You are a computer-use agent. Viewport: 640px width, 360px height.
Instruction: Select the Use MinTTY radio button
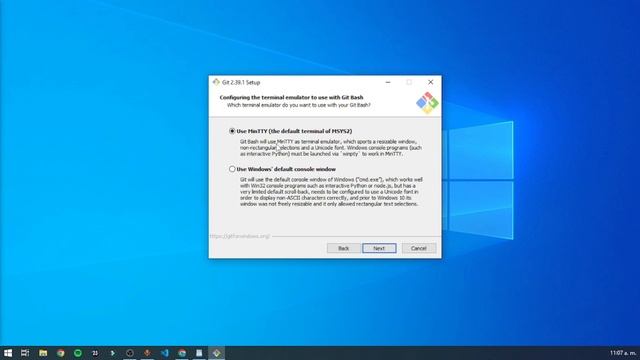coord(232,131)
